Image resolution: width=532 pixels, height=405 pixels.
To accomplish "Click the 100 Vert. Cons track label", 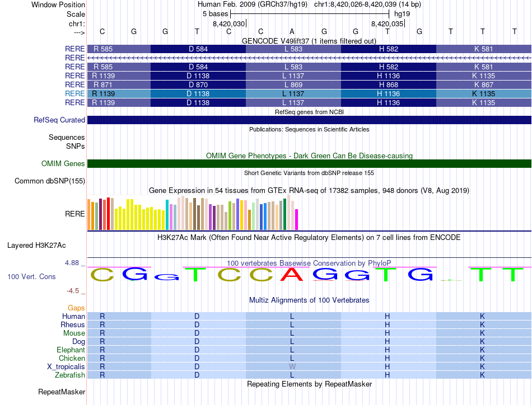I will click(x=31, y=276).
